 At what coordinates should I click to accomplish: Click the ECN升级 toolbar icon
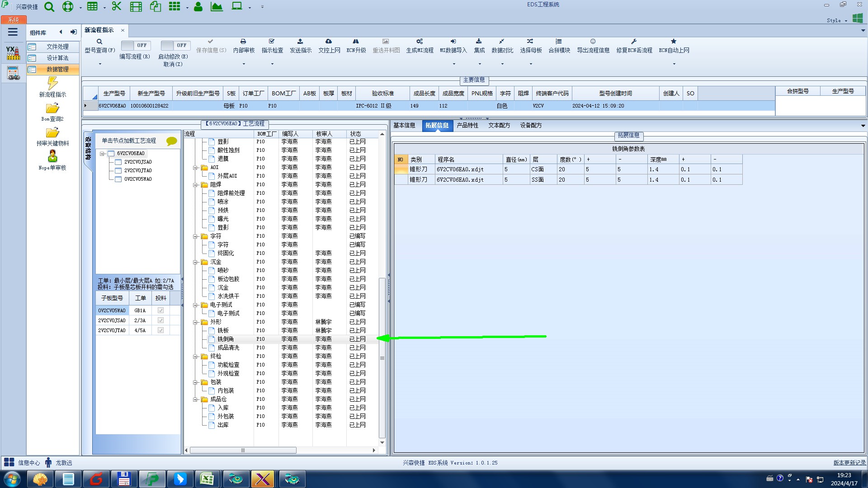pyautogui.click(x=356, y=41)
